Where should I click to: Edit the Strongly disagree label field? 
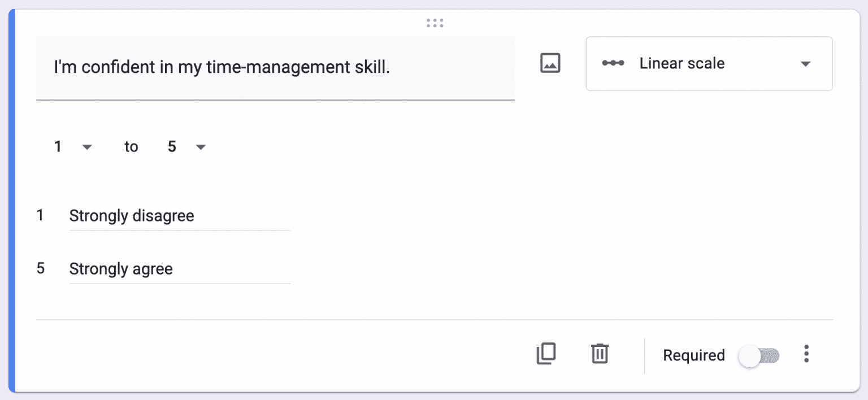tap(179, 216)
